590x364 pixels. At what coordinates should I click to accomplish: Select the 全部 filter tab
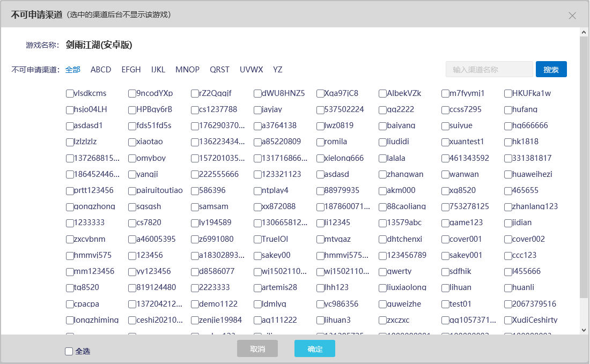[x=72, y=70]
